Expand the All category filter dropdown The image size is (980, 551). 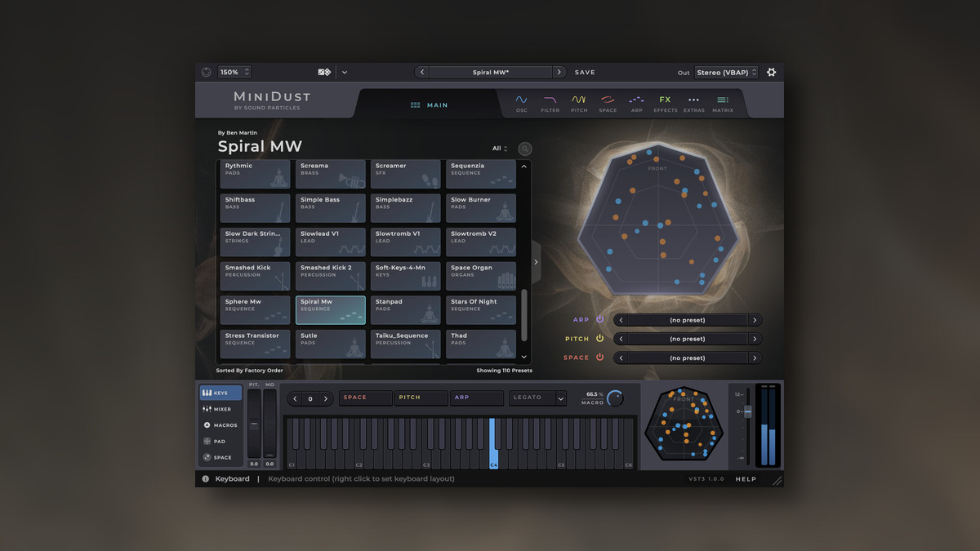(500, 149)
